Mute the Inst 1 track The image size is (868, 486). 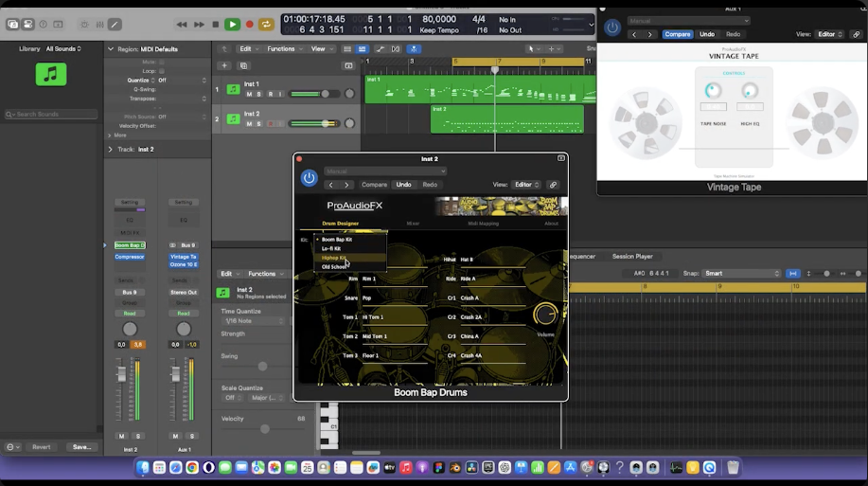249,94
